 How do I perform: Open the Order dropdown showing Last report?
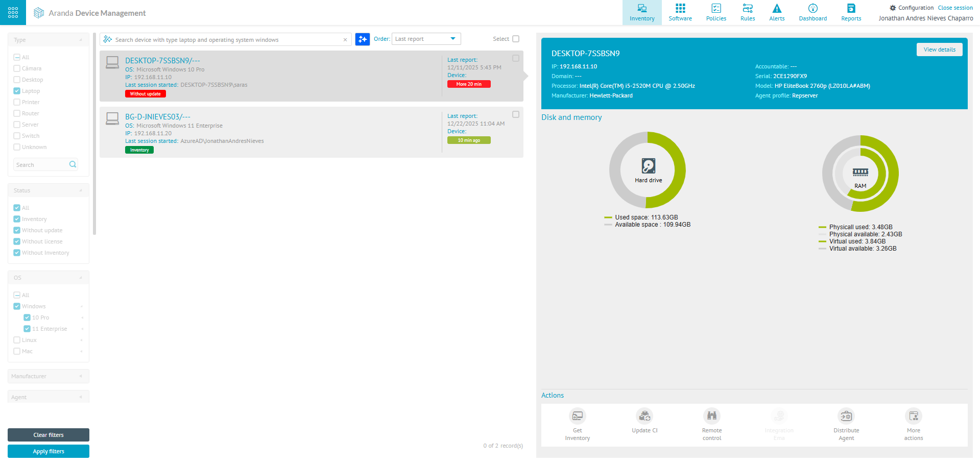pyautogui.click(x=426, y=39)
